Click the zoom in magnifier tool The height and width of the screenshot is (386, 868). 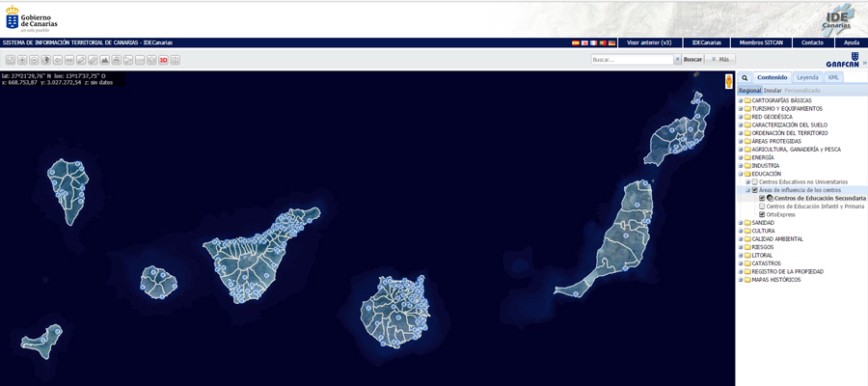22,60
